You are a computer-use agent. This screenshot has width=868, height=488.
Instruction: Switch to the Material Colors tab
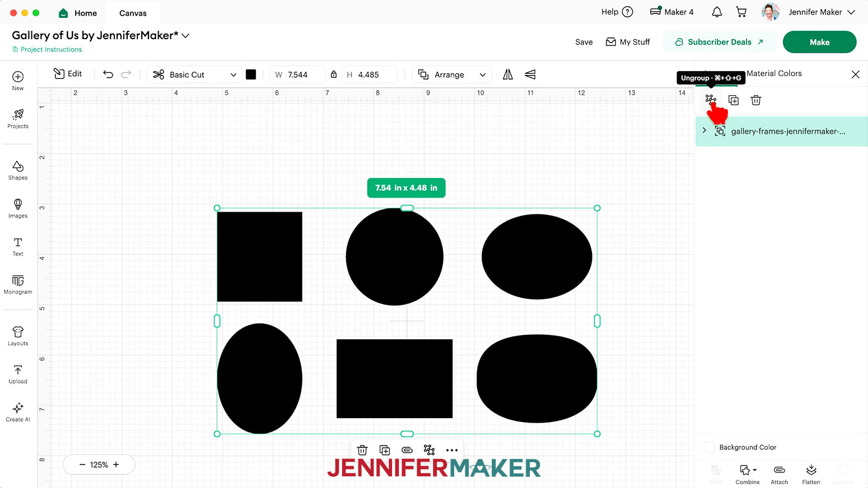tap(774, 73)
